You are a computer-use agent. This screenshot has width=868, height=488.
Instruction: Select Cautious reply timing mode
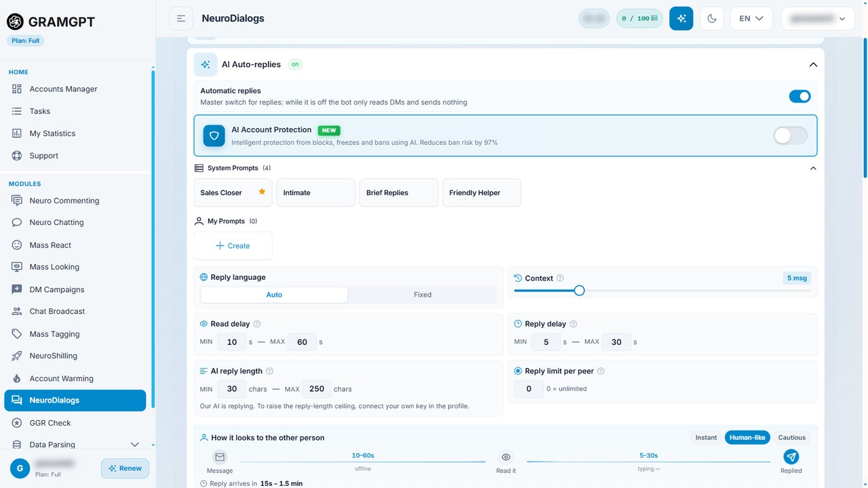791,438
